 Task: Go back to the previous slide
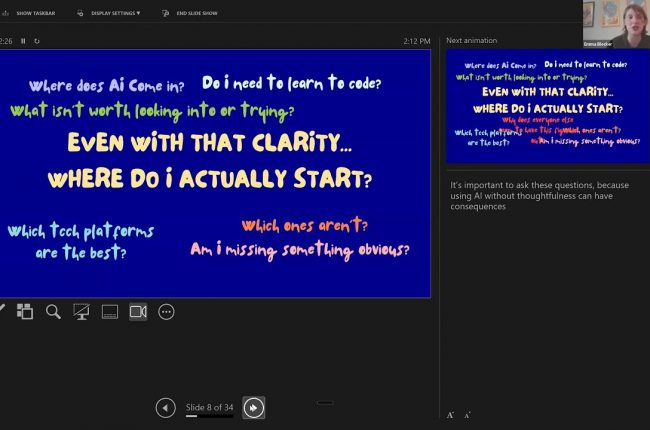coord(166,407)
